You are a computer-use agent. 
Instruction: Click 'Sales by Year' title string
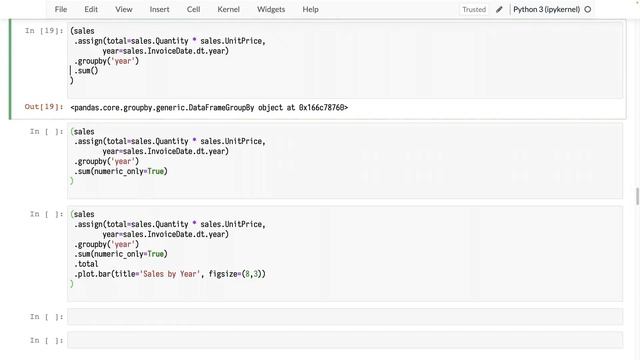170,274
